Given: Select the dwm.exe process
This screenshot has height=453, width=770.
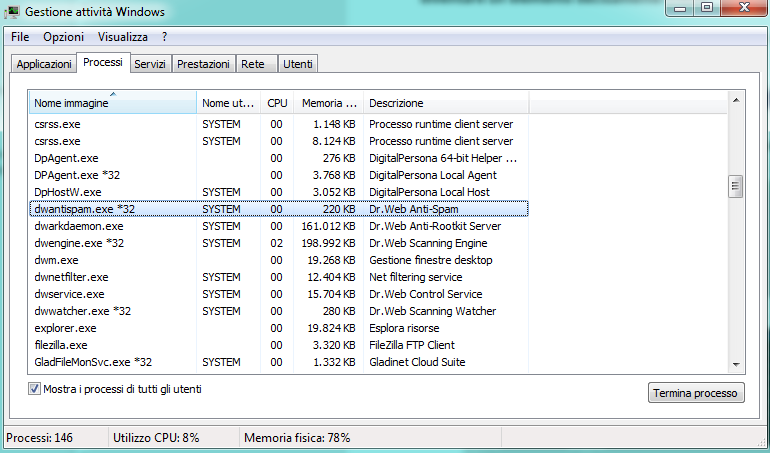Looking at the screenshot, I should (279, 260).
